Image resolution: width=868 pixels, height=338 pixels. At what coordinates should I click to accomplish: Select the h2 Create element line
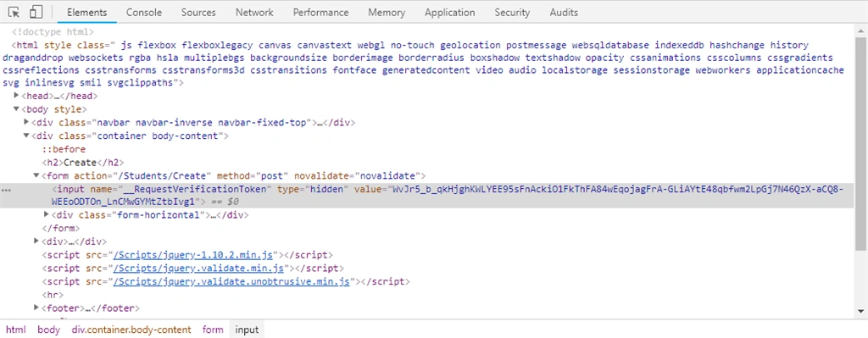click(83, 163)
